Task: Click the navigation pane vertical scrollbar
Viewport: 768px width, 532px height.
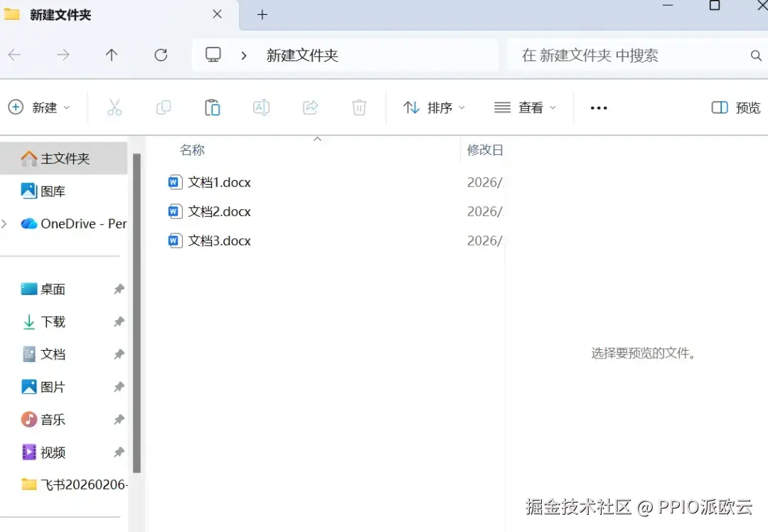Action: (137, 314)
